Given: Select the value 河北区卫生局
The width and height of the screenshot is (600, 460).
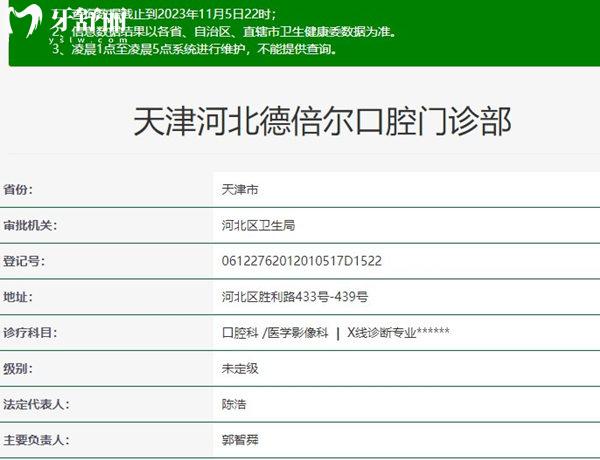Looking at the screenshot, I should 258,225.
